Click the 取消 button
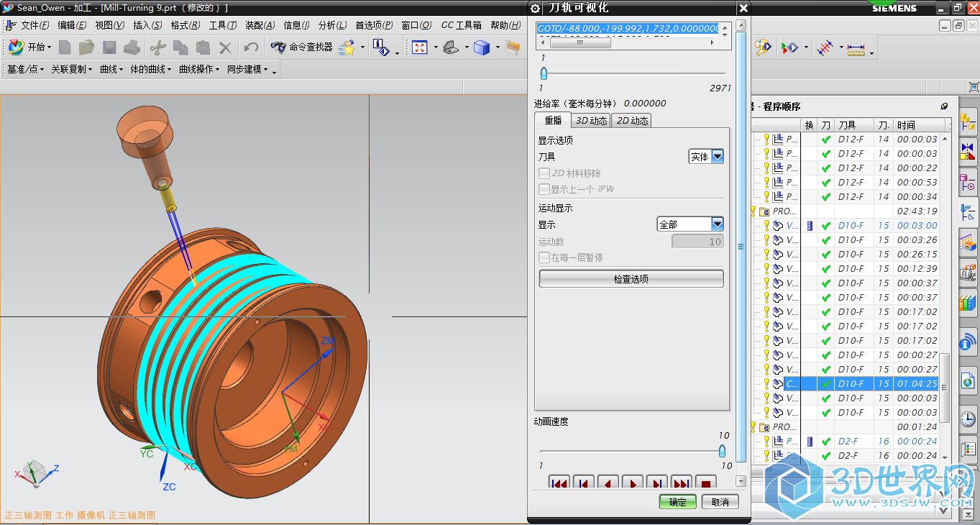 [x=720, y=502]
